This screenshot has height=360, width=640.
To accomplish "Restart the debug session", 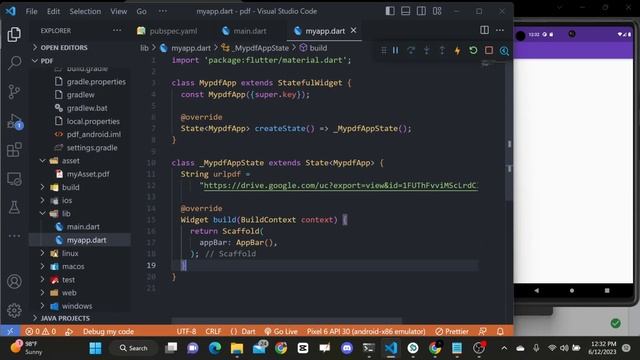I will point(473,51).
